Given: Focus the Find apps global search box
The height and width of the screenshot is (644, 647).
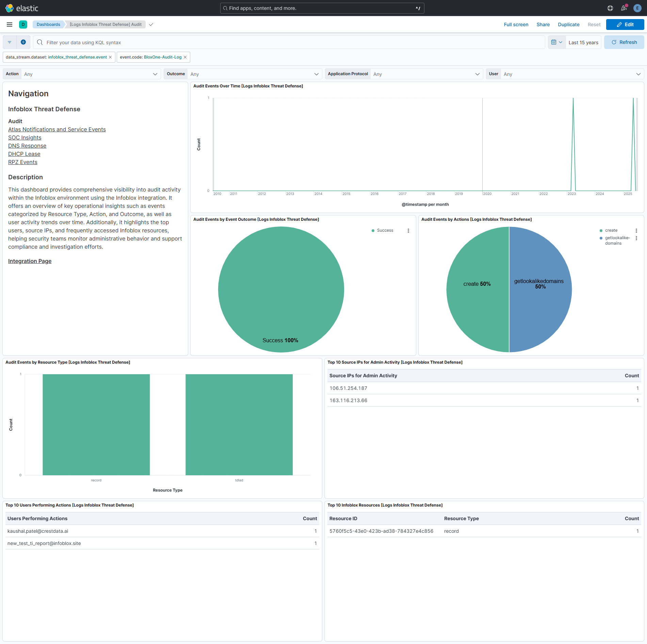Looking at the screenshot, I should (322, 8).
